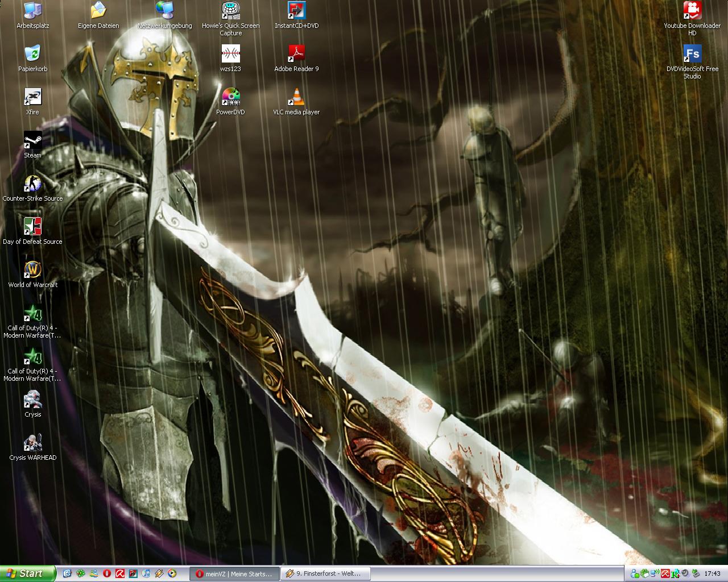728x582 pixels.
Task: Open the wireless network tray icon
Action: tap(655, 573)
